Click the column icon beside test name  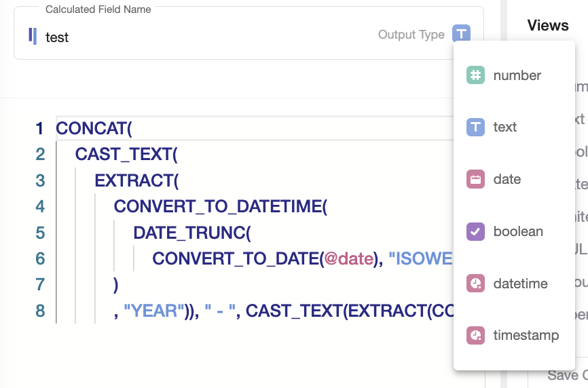click(x=33, y=36)
